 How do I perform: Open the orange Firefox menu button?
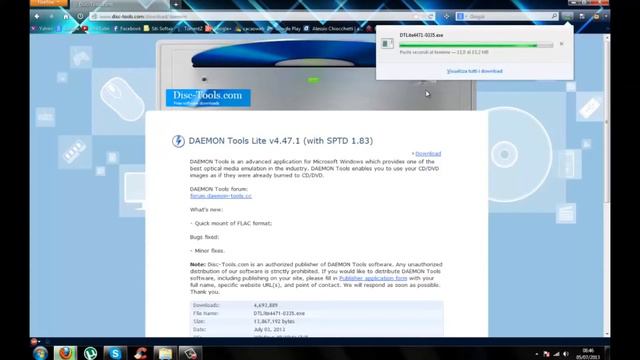[49, 3]
